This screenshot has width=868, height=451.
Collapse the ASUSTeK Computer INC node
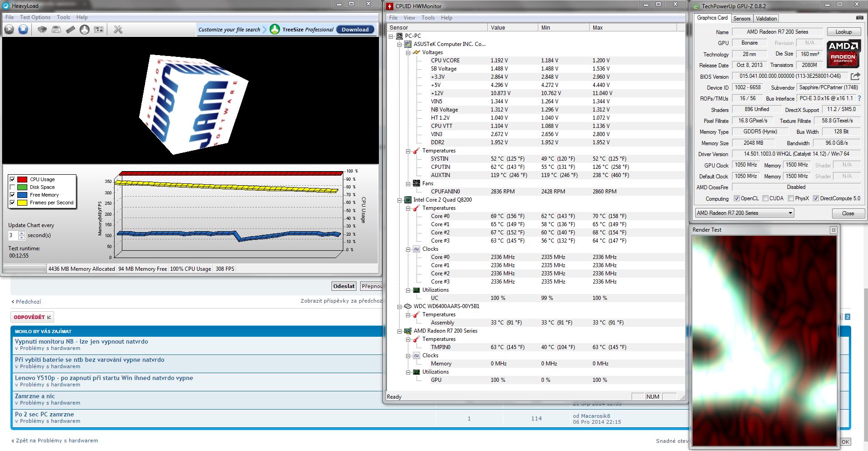pyautogui.click(x=399, y=45)
